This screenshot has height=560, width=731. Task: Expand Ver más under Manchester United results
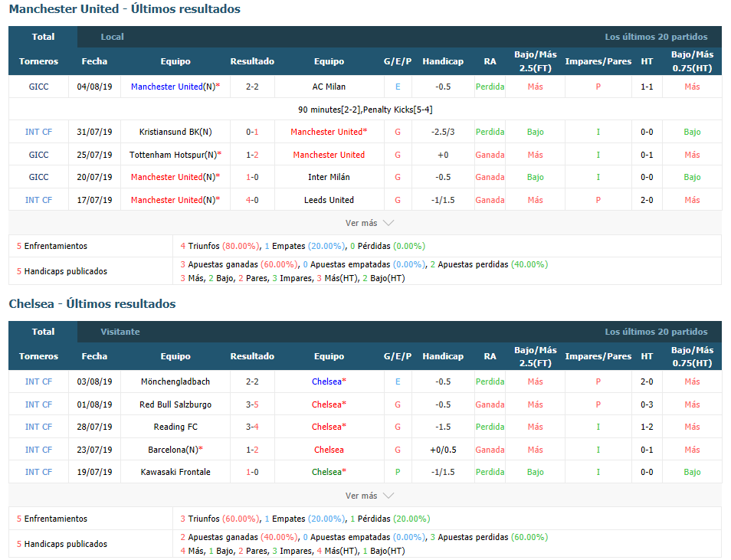(369, 223)
